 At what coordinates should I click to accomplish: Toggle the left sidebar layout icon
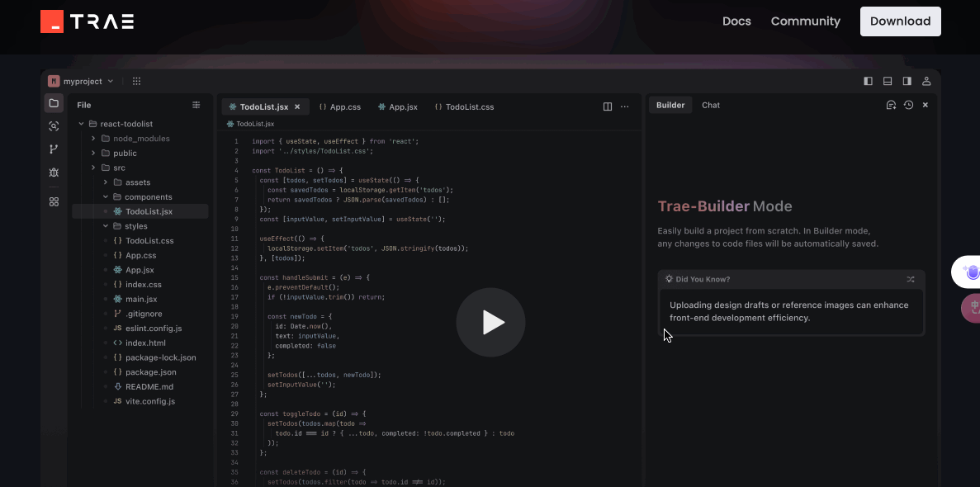pos(868,81)
